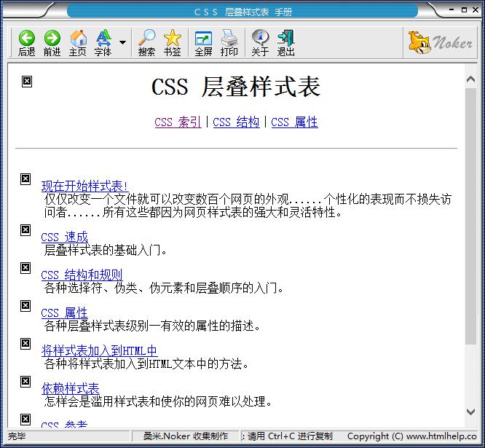
Task: Click the Copyright www.htmlhelp.co status text
Action: pos(412,436)
